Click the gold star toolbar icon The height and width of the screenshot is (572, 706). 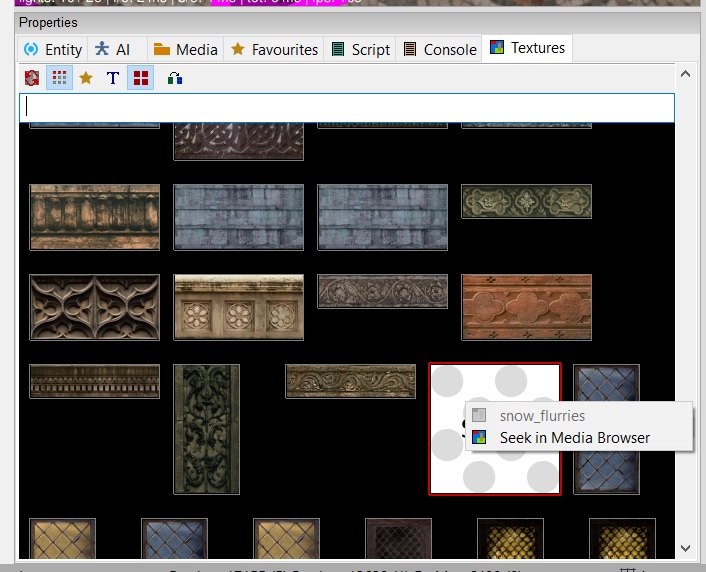86,78
